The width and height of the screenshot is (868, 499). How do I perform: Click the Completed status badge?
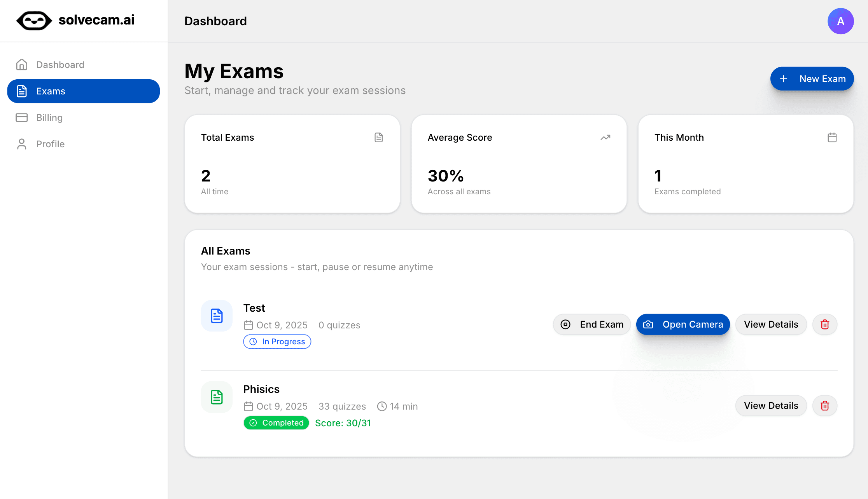coord(276,423)
